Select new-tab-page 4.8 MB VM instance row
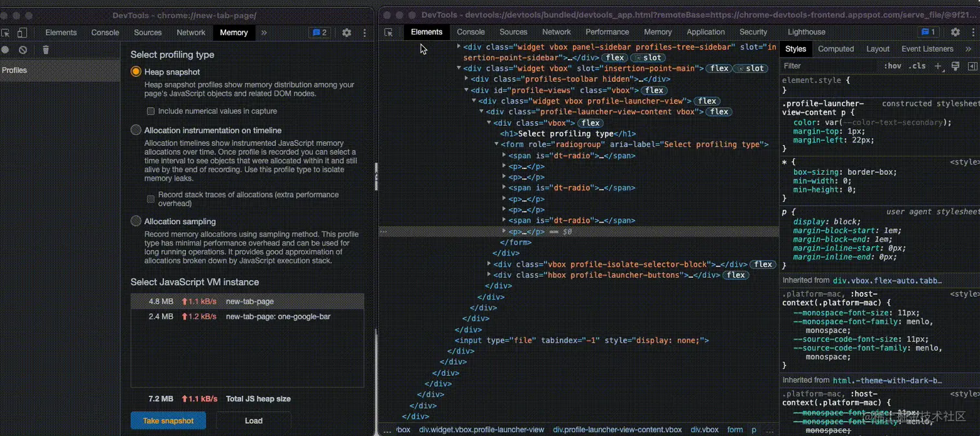 coord(248,301)
